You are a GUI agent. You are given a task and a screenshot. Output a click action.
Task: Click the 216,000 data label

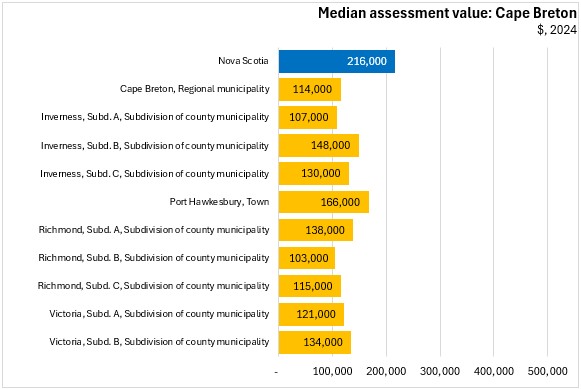367,61
